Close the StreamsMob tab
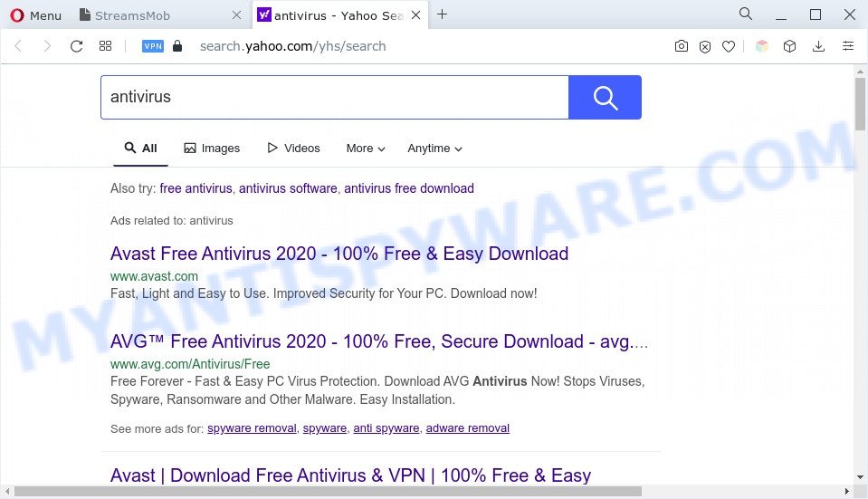868x499 pixels. tap(236, 15)
